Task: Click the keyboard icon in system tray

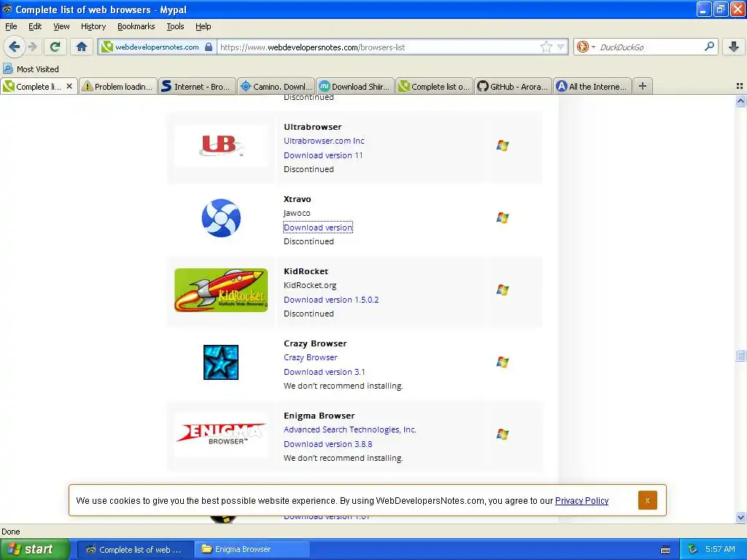Action: [x=665, y=550]
